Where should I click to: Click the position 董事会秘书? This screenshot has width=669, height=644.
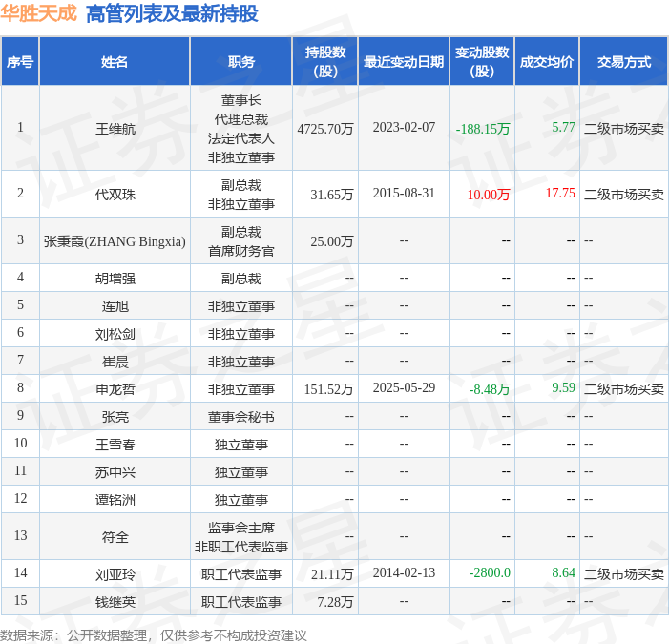241,417
